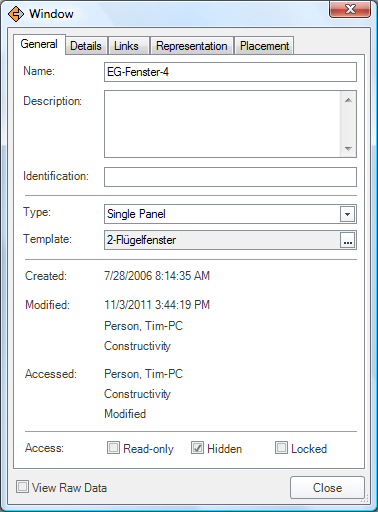This screenshot has height=512, width=378.
Task: Click the 2-Flügelfenster template field
Action: [x=222, y=240]
